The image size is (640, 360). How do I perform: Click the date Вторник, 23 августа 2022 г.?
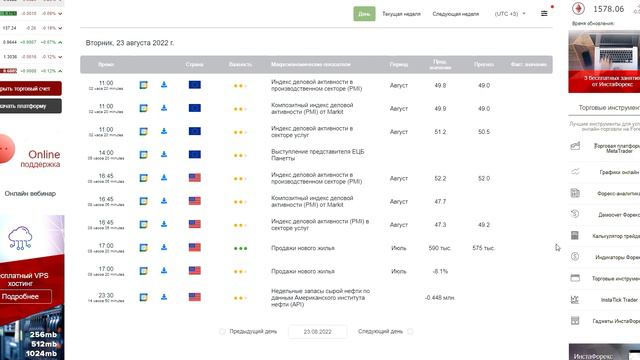click(130, 43)
